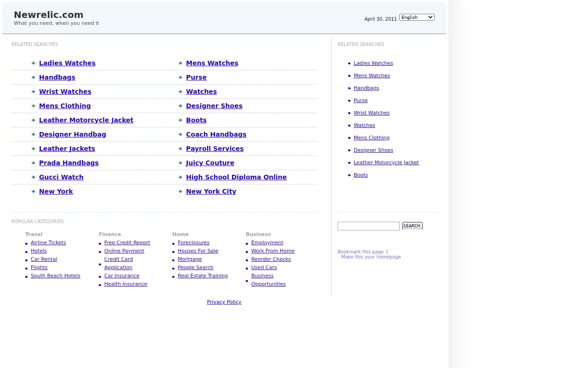Follow the Airline Tickets link
The width and height of the screenshot is (588, 368).
(x=48, y=243)
